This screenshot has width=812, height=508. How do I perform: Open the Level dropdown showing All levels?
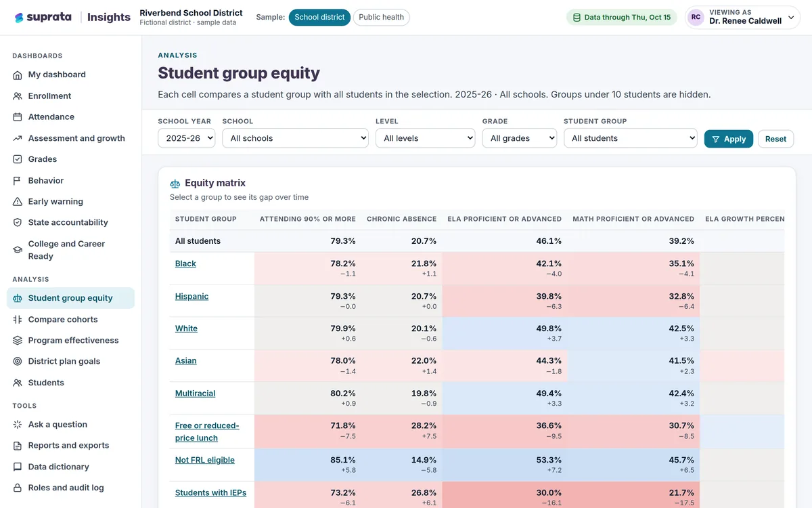click(x=426, y=138)
